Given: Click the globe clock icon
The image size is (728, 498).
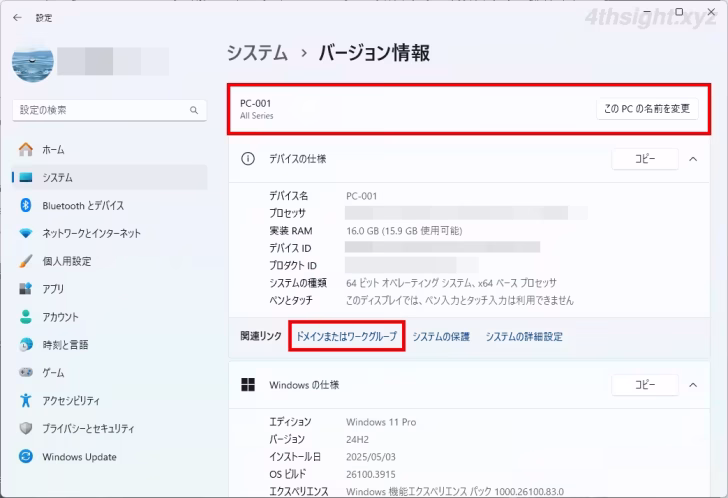Looking at the screenshot, I should click(26, 344).
